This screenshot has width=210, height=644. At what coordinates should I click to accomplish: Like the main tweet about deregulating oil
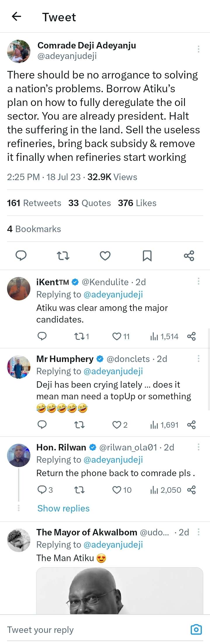(x=105, y=256)
